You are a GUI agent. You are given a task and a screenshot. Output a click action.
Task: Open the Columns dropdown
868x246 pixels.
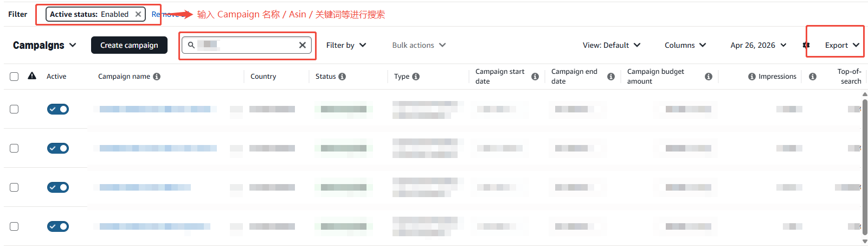(685, 45)
